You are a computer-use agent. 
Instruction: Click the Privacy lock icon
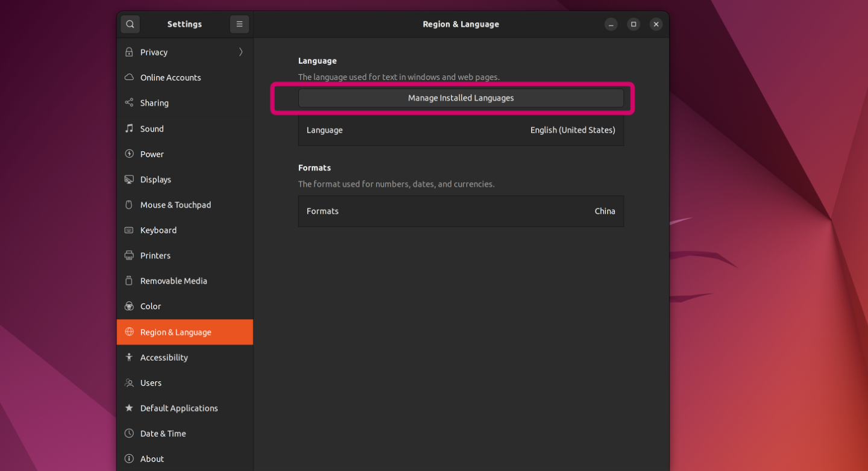129,52
